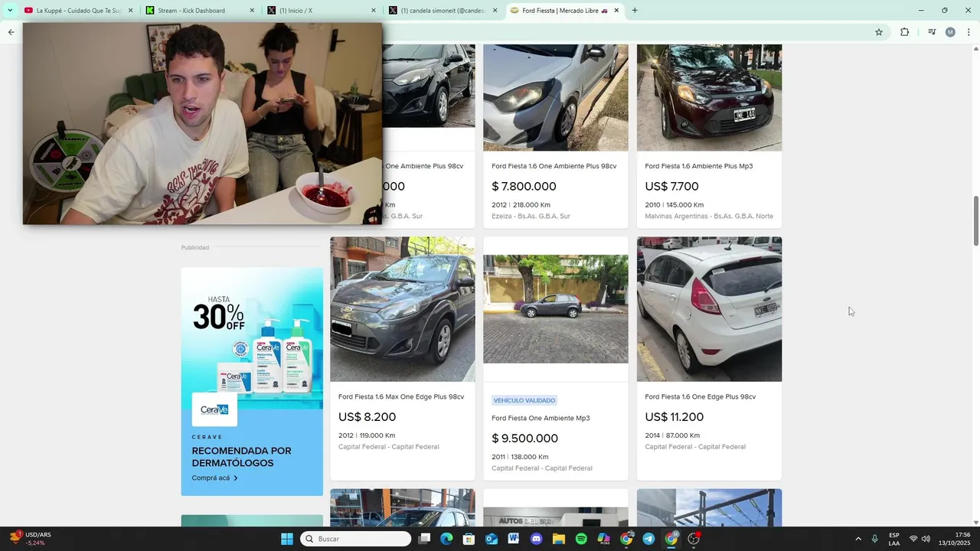Screen dimensions: 980x551
Task: Open the silver Fiesta $ 7.800.000 photo
Action: coord(556,97)
